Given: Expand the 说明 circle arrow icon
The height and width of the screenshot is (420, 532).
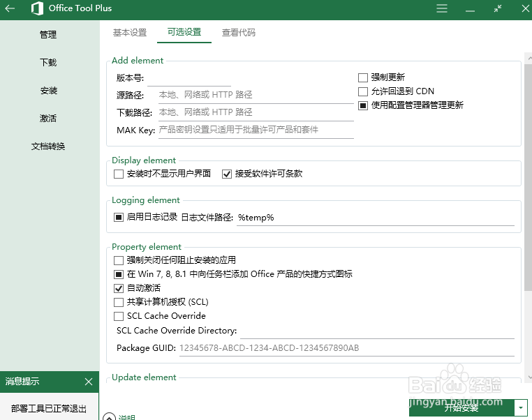Looking at the screenshot, I should click(x=109, y=417).
